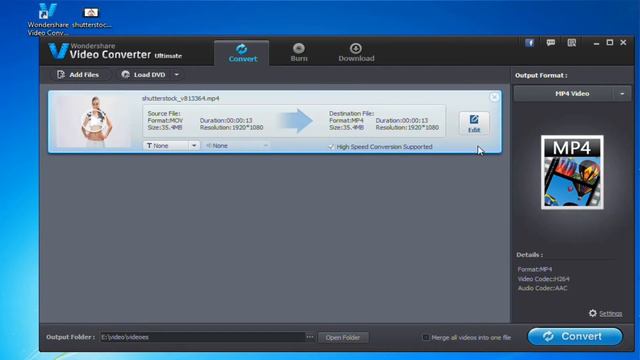Image resolution: width=640 pixels, height=360 pixels.
Task: Click the Audio Codec:AAC detail
Action: click(542, 288)
